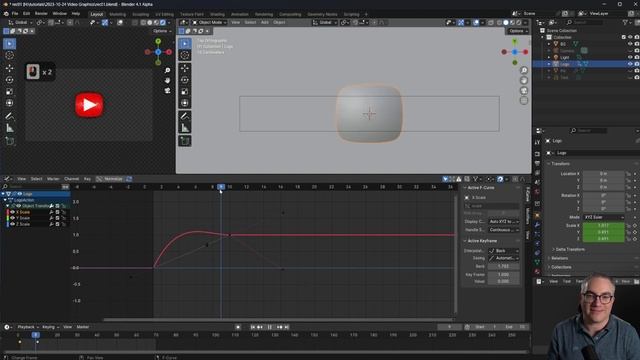Select the Measure tool in right viewport toolbar
Screen dimensions: 640x360
point(185,128)
